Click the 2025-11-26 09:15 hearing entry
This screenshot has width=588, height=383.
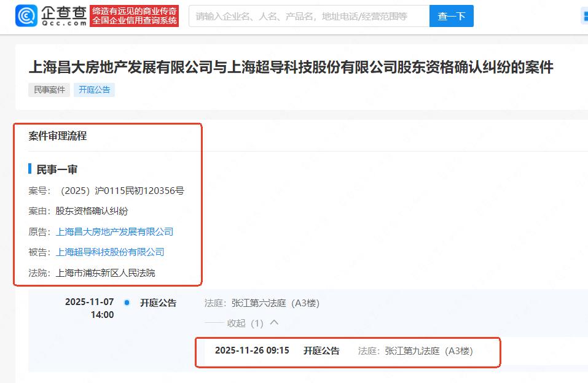(252, 350)
